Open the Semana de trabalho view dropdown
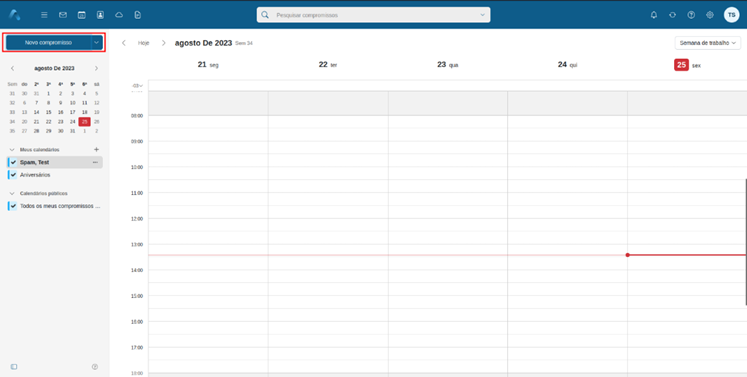This screenshot has height=377, width=747. coord(707,43)
